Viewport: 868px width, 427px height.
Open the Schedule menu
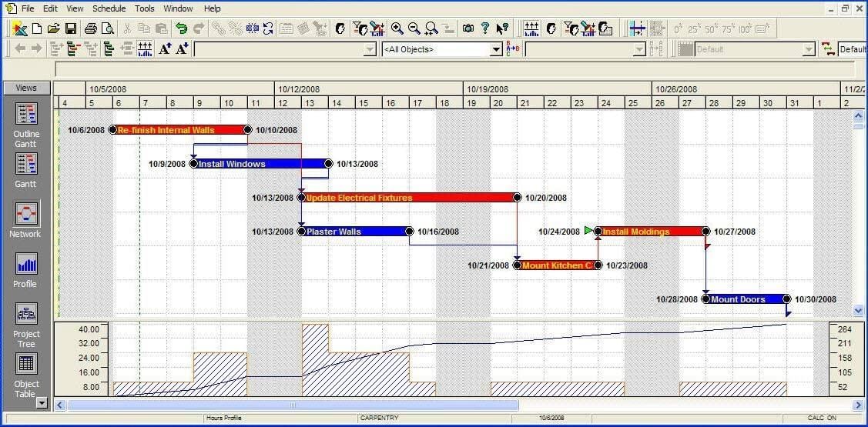(109, 8)
